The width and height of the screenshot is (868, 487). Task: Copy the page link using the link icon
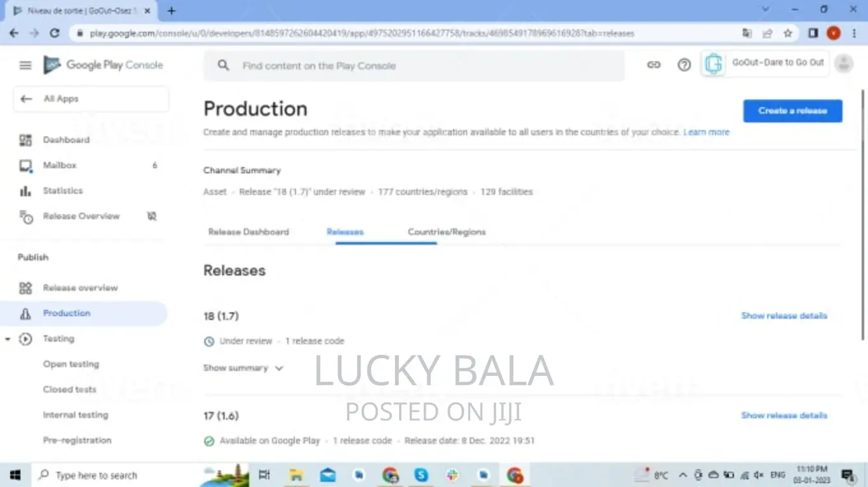pyautogui.click(x=653, y=65)
